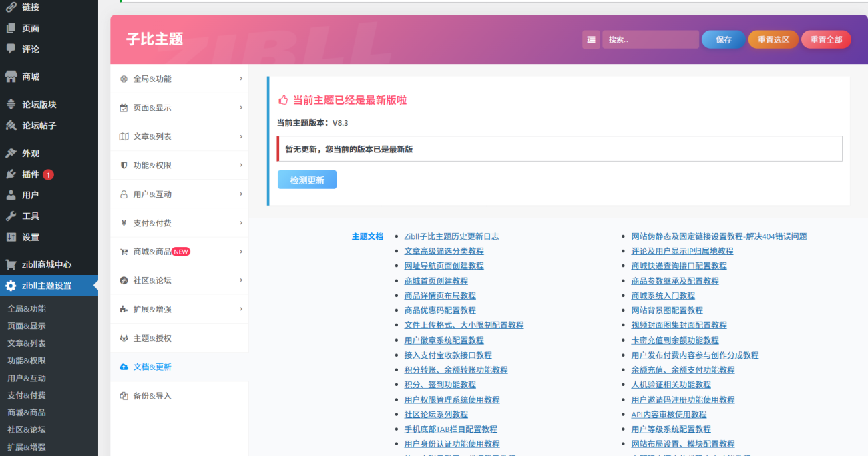Expand the 支付&付费 settings section
The image size is (868, 456).
click(x=179, y=223)
